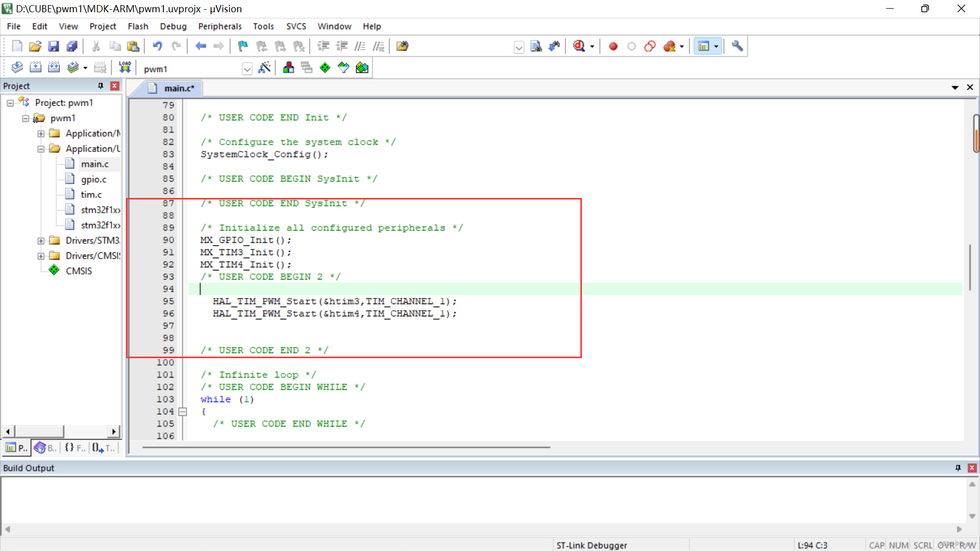
Task: Create a new file with the New icon
Action: (x=17, y=46)
